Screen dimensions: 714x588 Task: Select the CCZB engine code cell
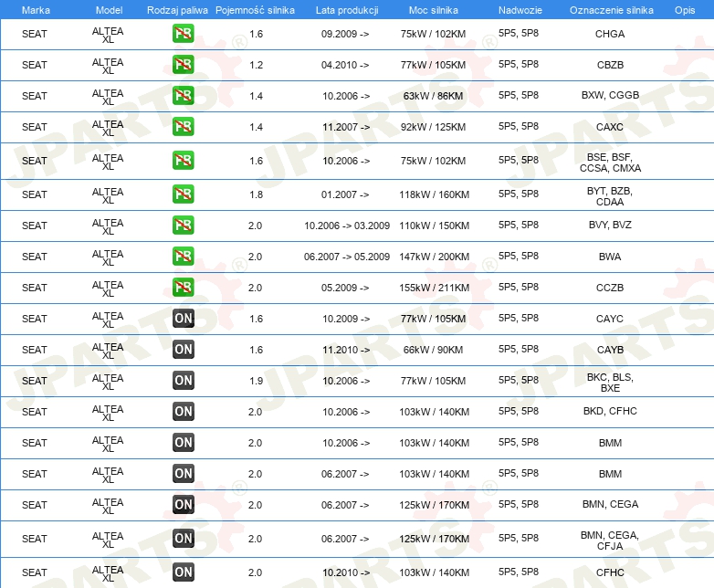pos(610,288)
